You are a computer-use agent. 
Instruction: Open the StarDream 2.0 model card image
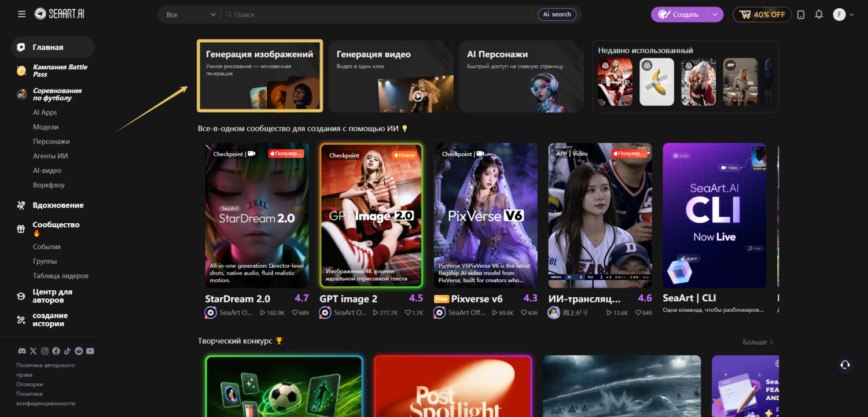coord(257,216)
